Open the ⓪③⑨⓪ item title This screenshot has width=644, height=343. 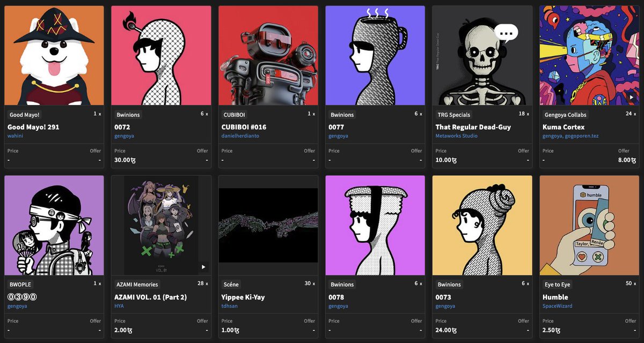22,297
